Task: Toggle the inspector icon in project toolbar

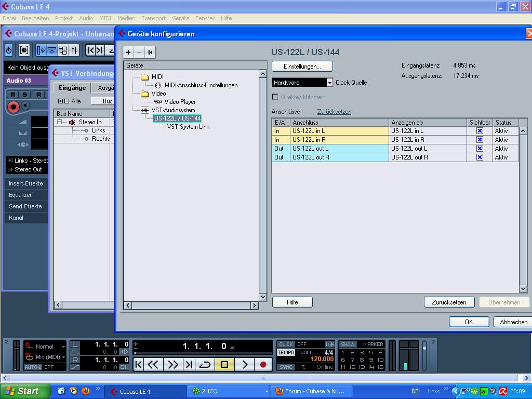Action: pyautogui.click(x=41, y=50)
